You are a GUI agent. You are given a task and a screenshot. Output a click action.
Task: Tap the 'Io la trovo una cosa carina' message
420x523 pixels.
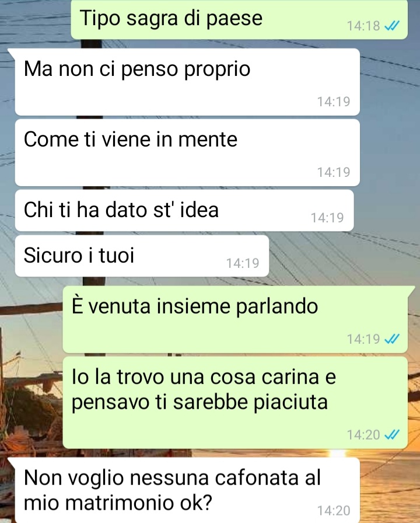tap(235, 403)
